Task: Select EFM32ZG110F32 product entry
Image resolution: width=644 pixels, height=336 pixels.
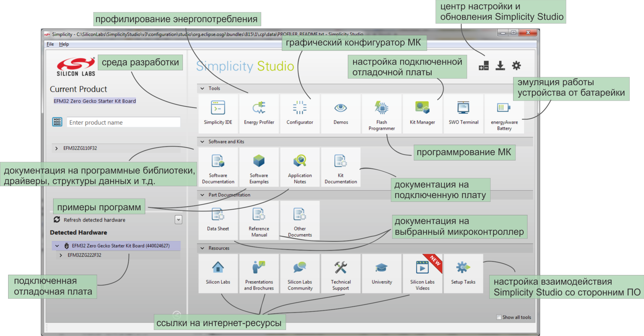Action: coord(80,148)
